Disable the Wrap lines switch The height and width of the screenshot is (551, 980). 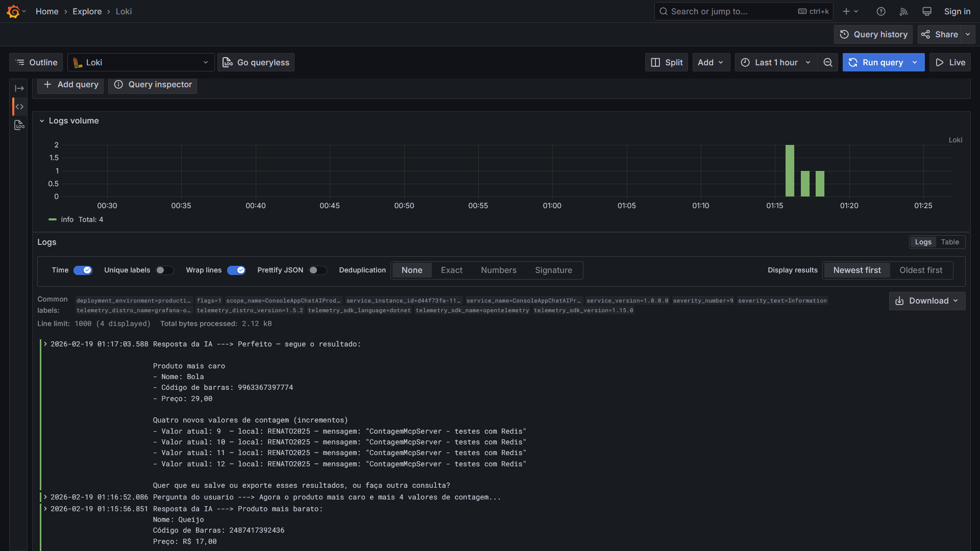coord(236,270)
